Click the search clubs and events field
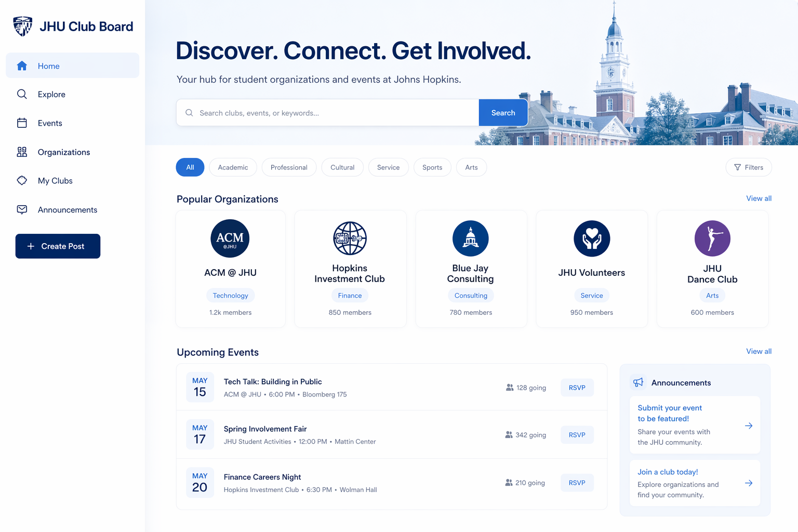 [327, 113]
